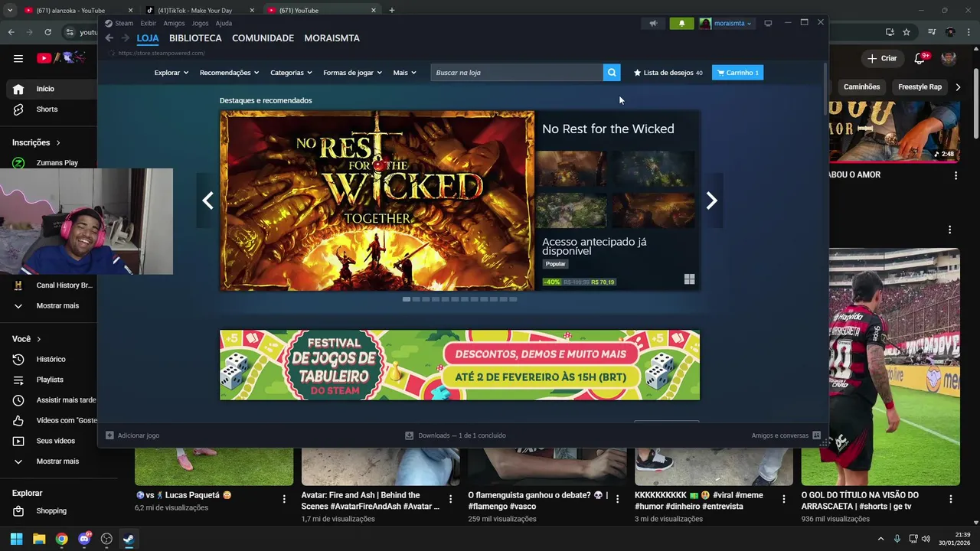This screenshot has width=980, height=551.
Task: Open Chrome tab search dropdown arrow
Action: tap(10, 10)
